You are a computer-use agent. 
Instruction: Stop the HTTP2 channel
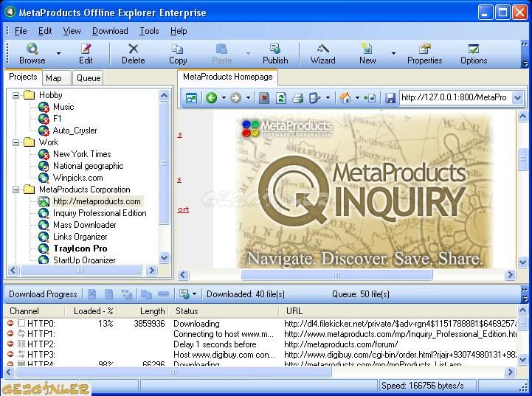(x=10, y=344)
